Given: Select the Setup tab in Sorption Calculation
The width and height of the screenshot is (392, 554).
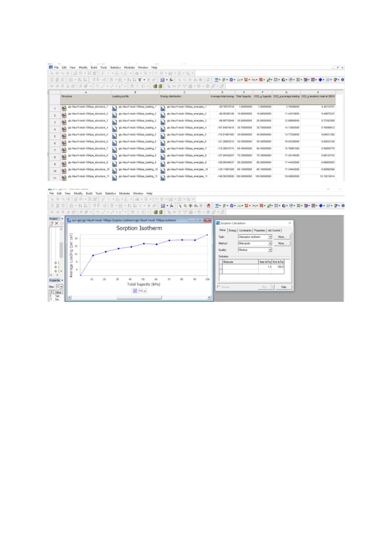Looking at the screenshot, I should click(222, 230).
